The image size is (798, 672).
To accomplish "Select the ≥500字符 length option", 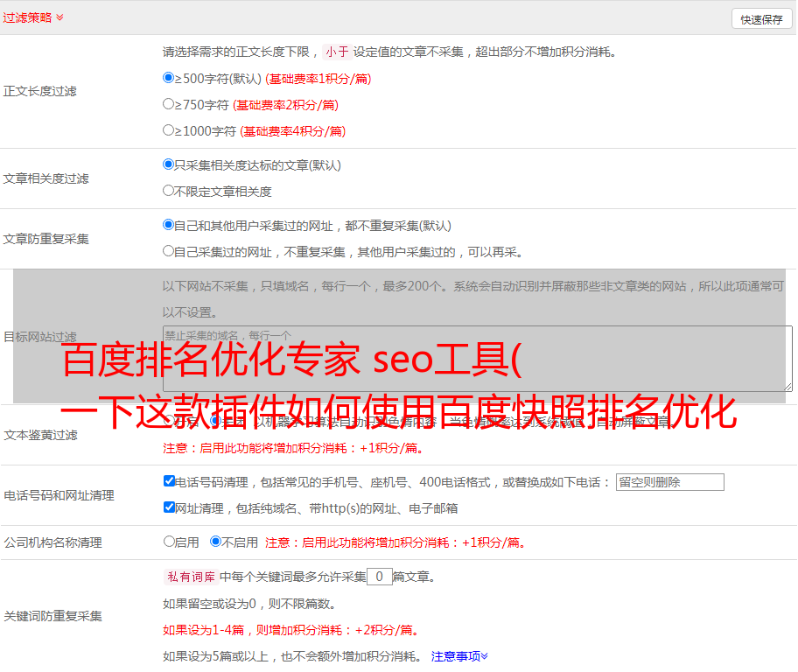I will coord(169,77).
